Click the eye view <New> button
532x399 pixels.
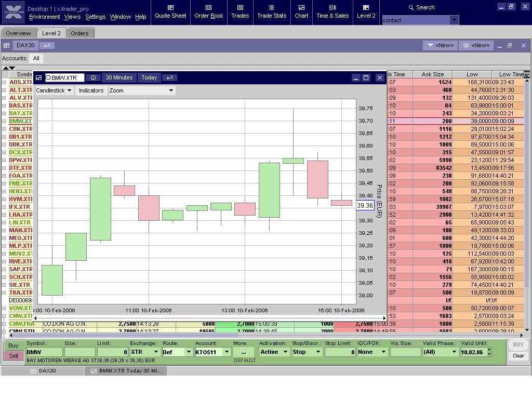[476, 46]
